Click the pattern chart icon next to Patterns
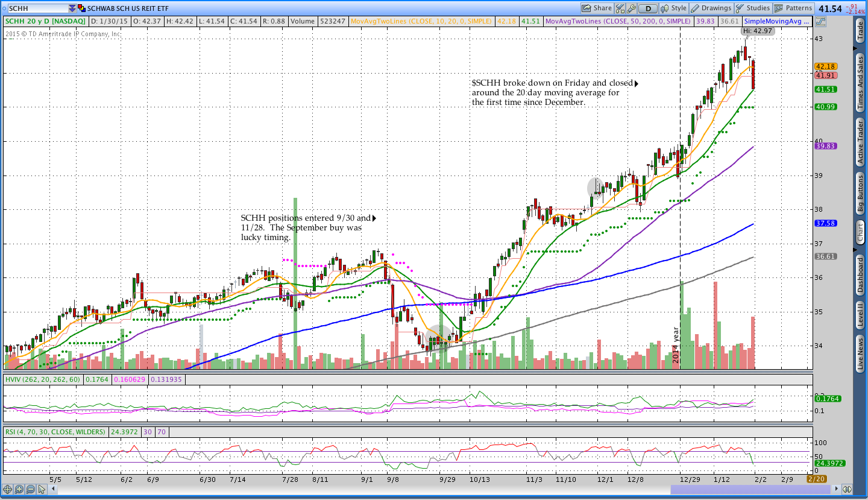This screenshot has height=500, width=868. (x=779, y=8)
